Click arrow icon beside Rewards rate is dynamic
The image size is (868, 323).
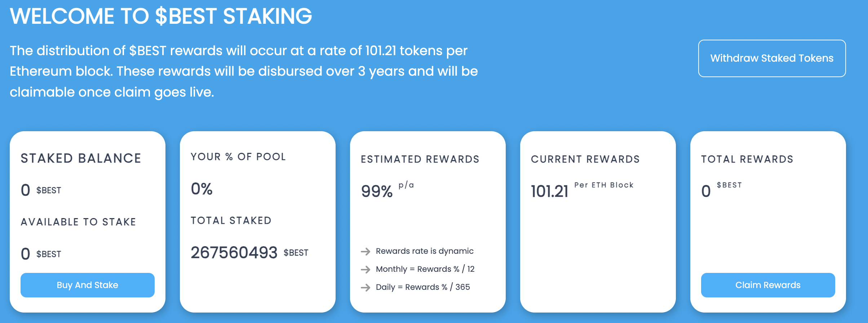tap(366, 251)
